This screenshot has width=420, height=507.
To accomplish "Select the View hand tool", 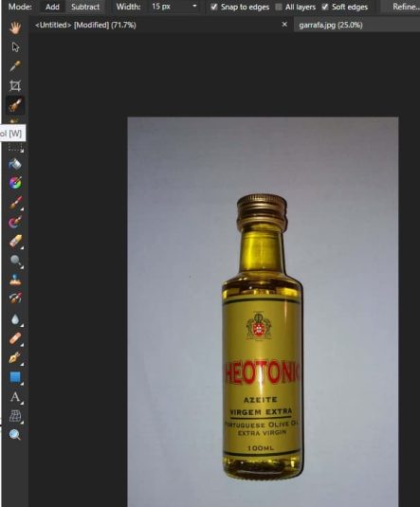I will point(15,27).
